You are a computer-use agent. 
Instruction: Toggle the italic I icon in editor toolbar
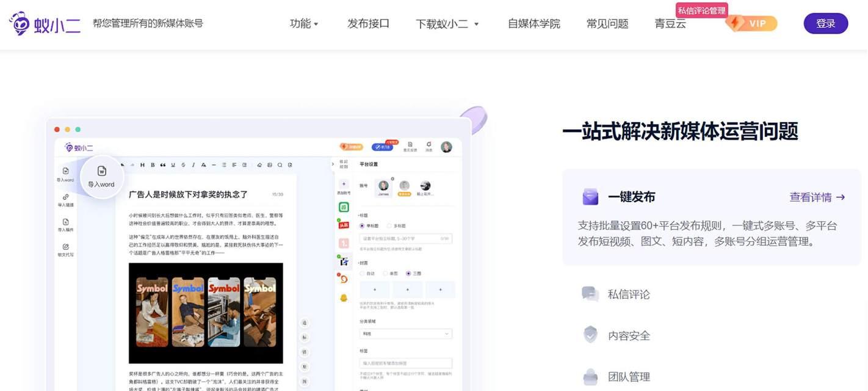pos(193,164)
